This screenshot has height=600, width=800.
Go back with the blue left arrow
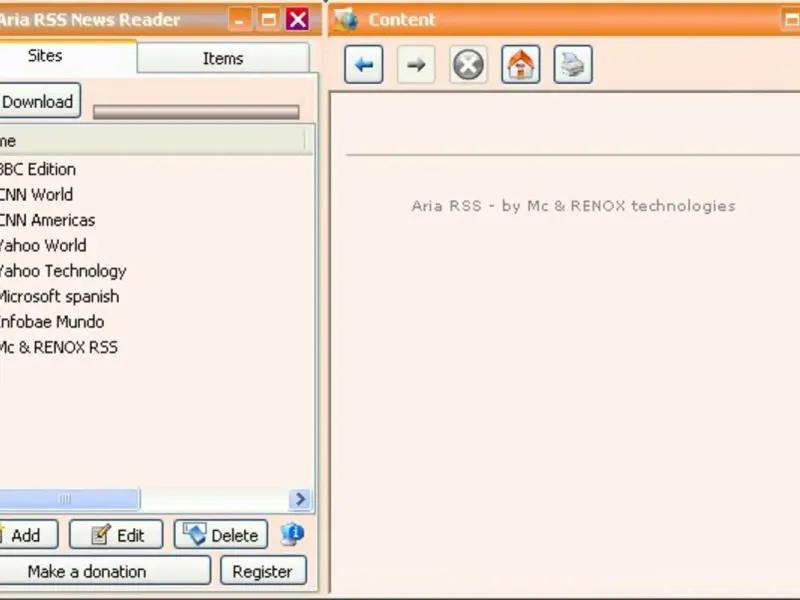(x=364, y=64)
